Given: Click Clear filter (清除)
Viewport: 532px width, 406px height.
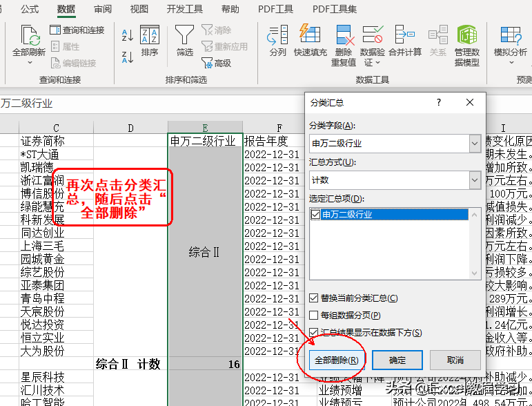Looking at the screenshot, I should [x=216, y=30].
